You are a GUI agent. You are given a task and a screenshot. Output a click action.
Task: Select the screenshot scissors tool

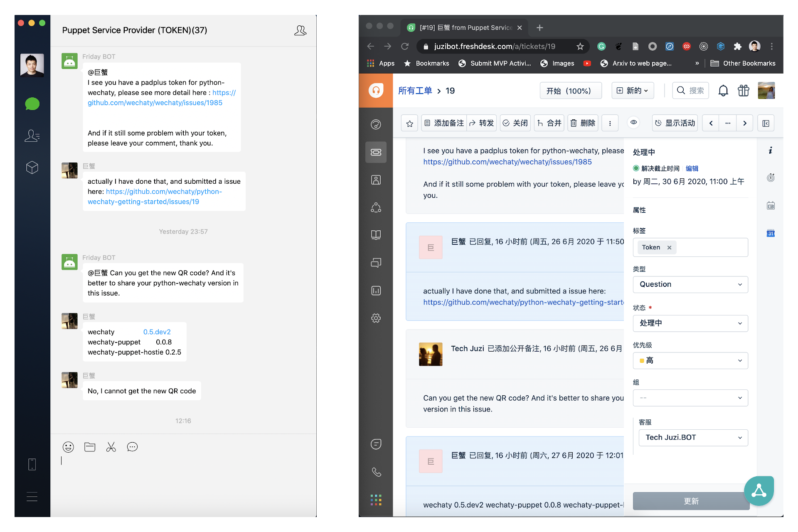[x=111, y=447]
